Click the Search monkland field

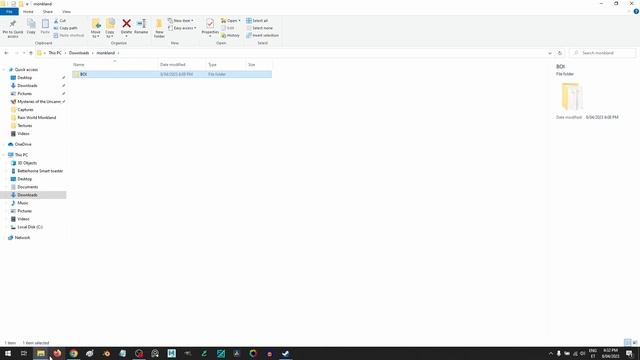(x=603, y=53)
